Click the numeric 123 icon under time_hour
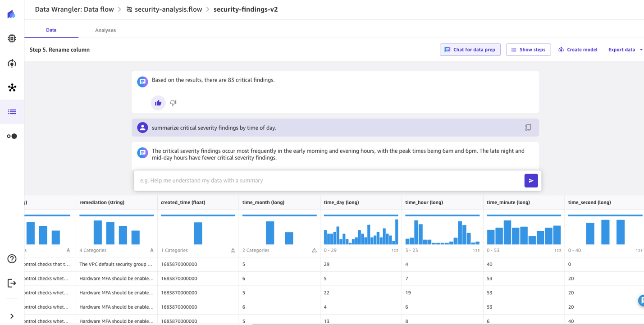 click(x=476, y=251)
